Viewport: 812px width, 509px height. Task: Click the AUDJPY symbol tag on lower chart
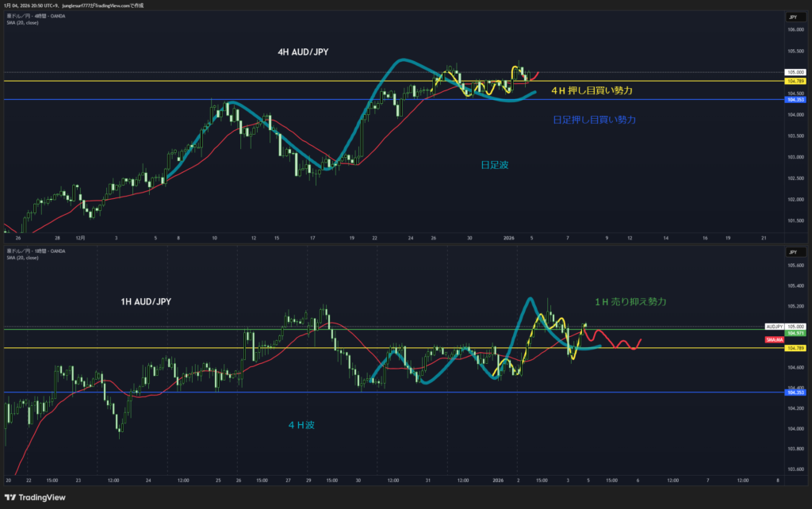pyautogui.click(x=774, y=327)
